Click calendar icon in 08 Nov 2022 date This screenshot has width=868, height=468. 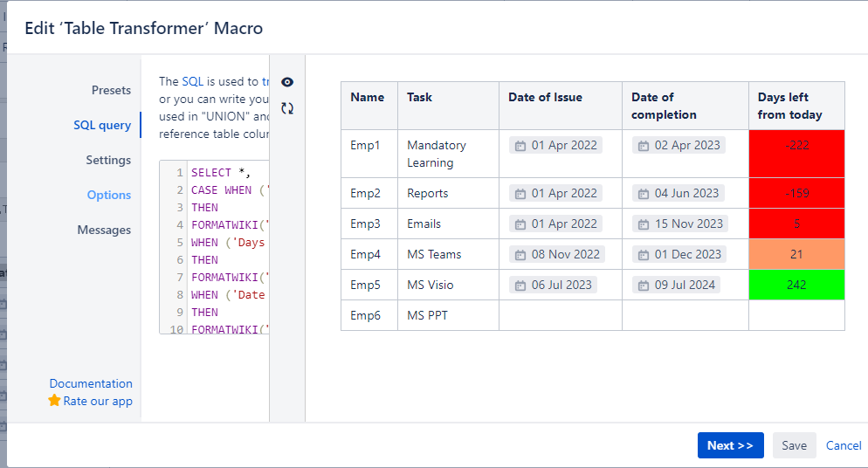[520, 254]
